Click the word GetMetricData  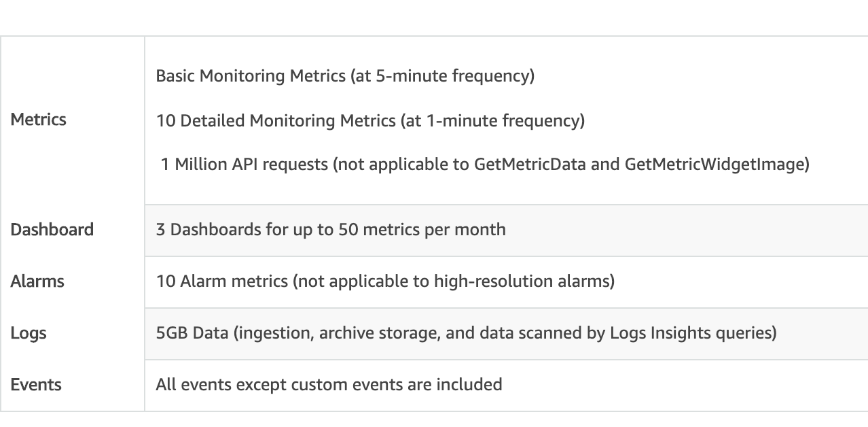click(x=526, y=165)
